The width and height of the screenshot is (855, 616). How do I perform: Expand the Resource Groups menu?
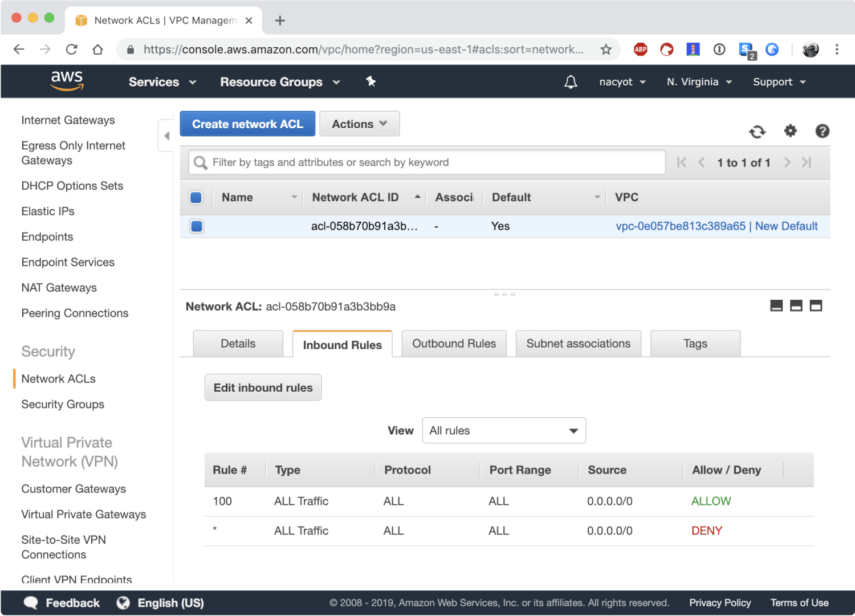280,82
